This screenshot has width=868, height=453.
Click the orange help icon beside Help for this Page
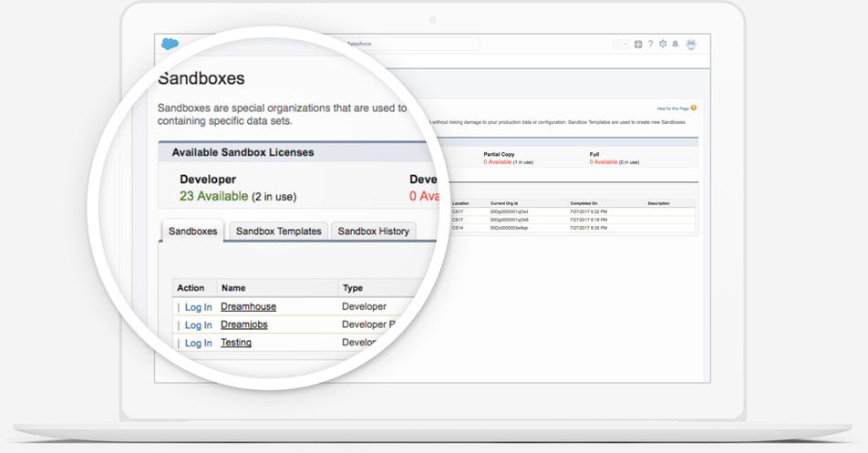click(694, 108)
